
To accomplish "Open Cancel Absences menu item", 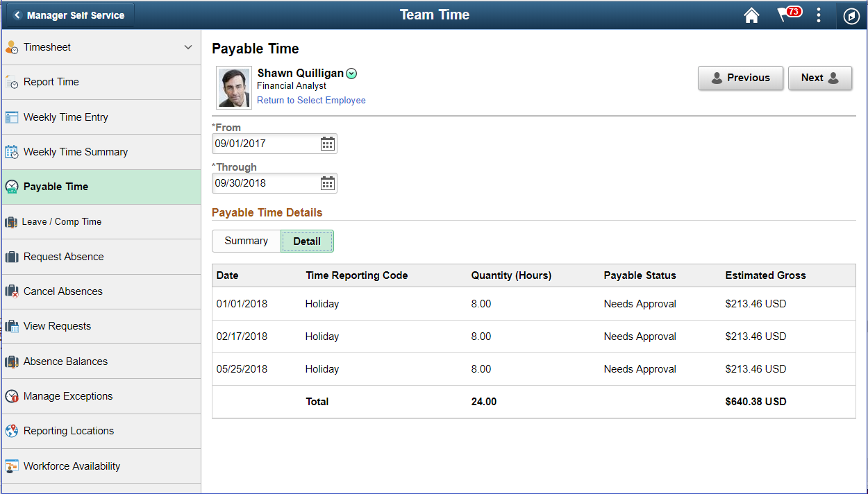I will tap(101, 291).
